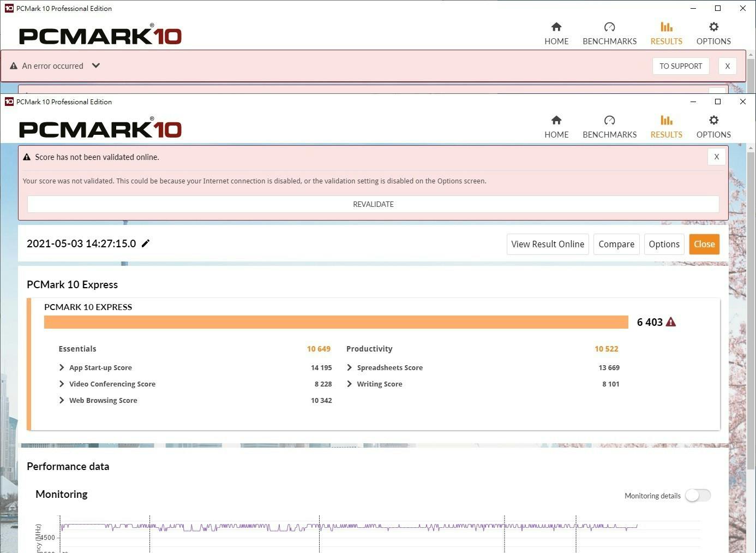Open HOME in the front PCMark window

coord(556,127)
